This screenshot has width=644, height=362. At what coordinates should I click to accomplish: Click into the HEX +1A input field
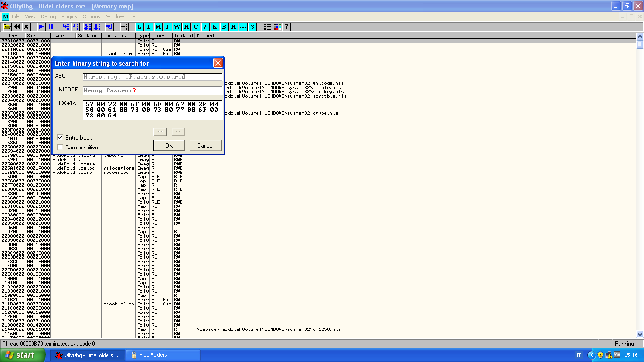click(x=152, y=109)
